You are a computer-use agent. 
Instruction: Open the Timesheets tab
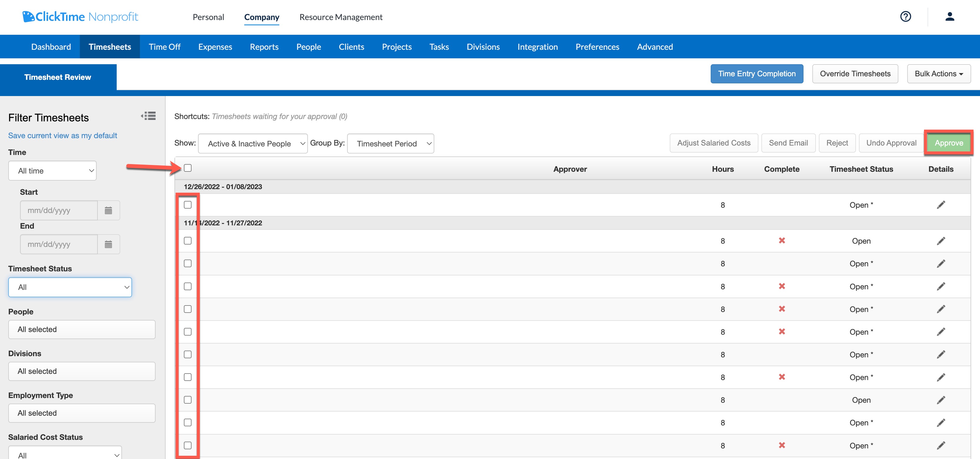point(110,47)
